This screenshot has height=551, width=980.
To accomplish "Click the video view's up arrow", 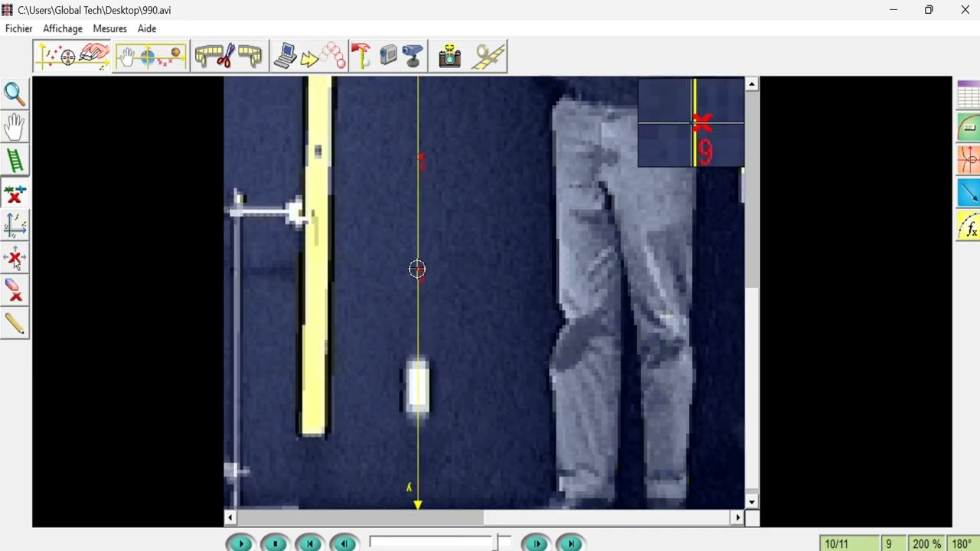I will point(752,83).
